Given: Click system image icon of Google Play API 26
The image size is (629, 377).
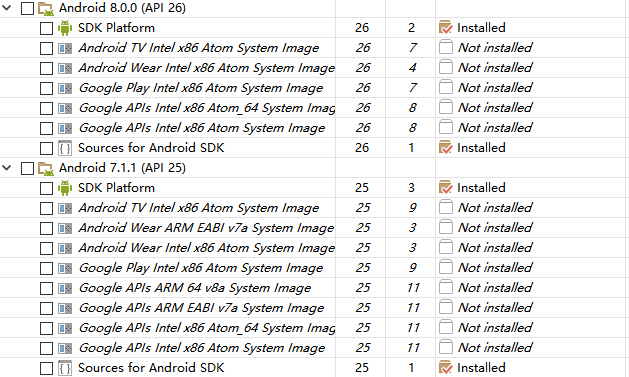Looking at the screenshot, I should coord(65,88).
